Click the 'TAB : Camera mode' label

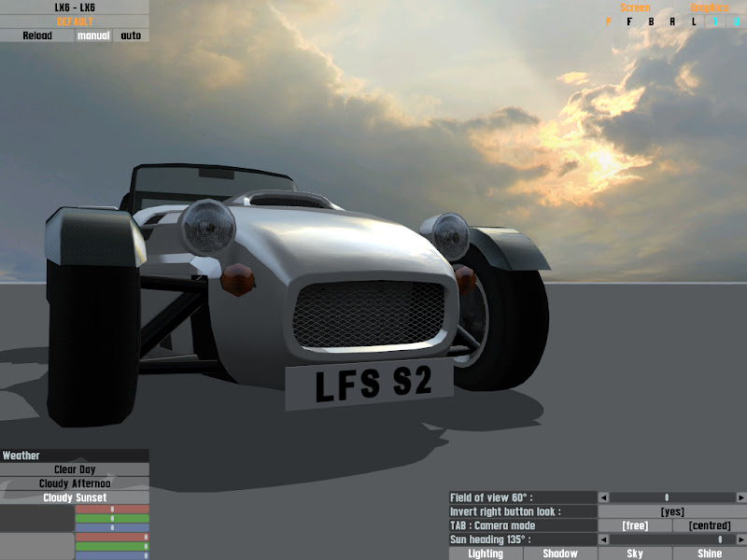click(x=523, y=525)
